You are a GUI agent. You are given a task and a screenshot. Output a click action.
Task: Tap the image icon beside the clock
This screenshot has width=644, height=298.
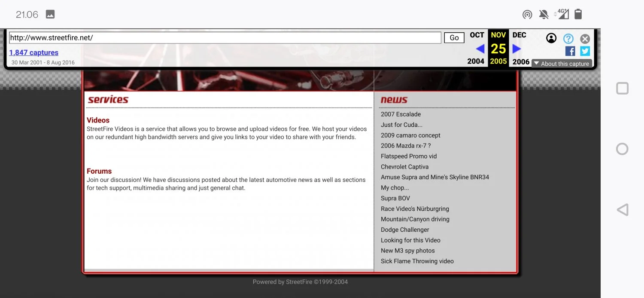coord(50,14)
